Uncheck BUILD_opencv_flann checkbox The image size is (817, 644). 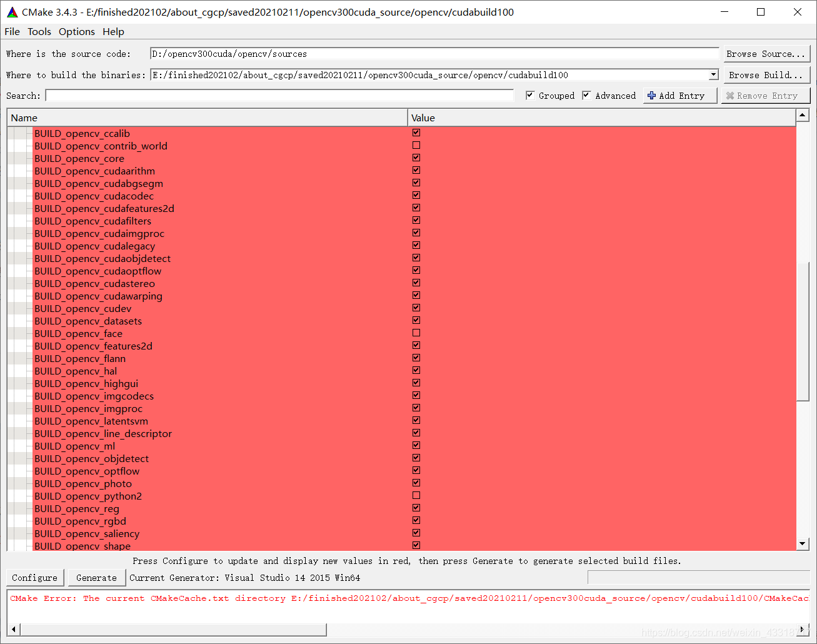416,358
